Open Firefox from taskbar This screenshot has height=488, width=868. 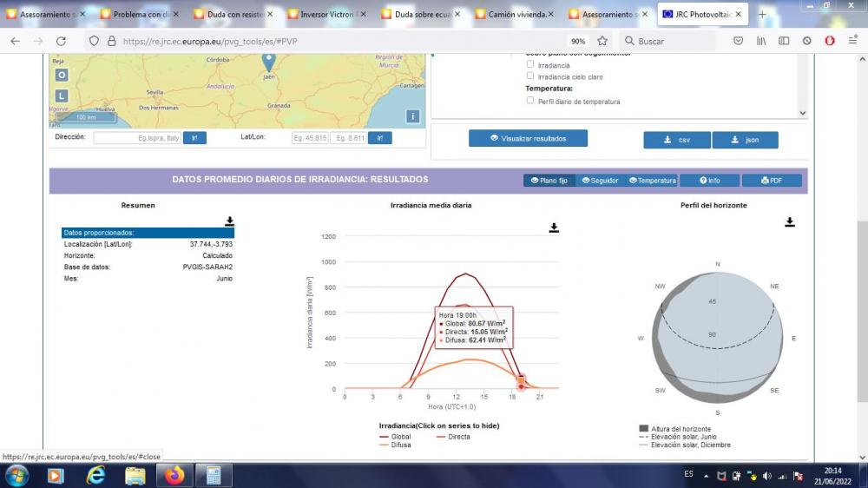pyautogui.click(x=174, y=475)
